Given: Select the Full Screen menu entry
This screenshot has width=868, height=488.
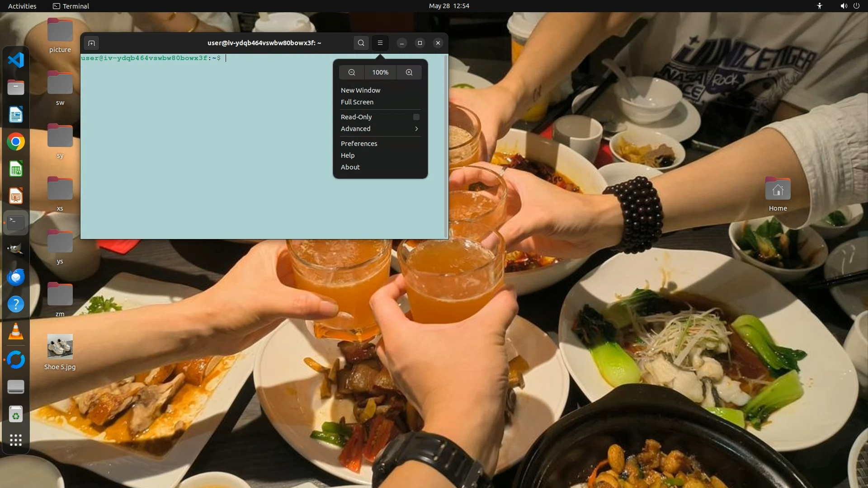Looking at the screenshot, I should coord(357,102).
